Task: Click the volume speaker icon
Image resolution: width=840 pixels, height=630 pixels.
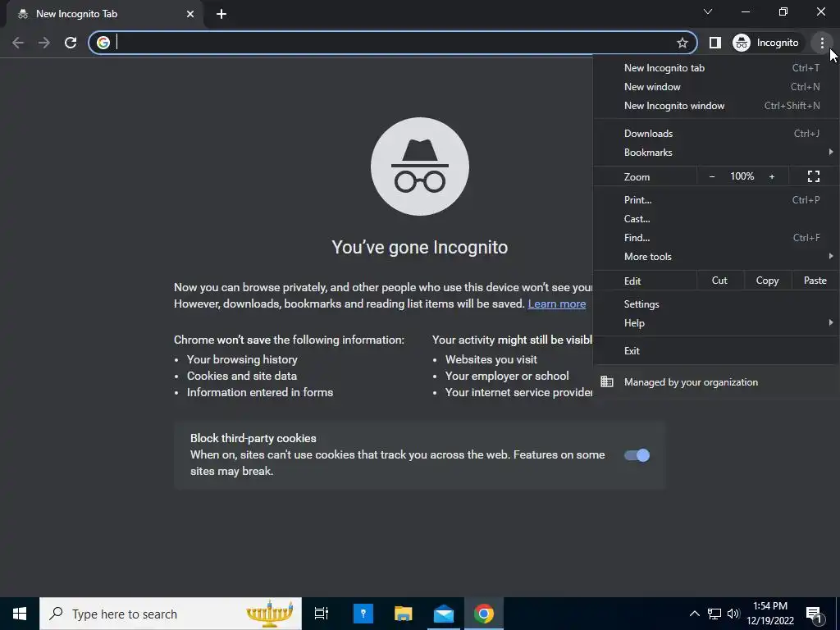Action: pyautogui.click(x=733, y=614)
